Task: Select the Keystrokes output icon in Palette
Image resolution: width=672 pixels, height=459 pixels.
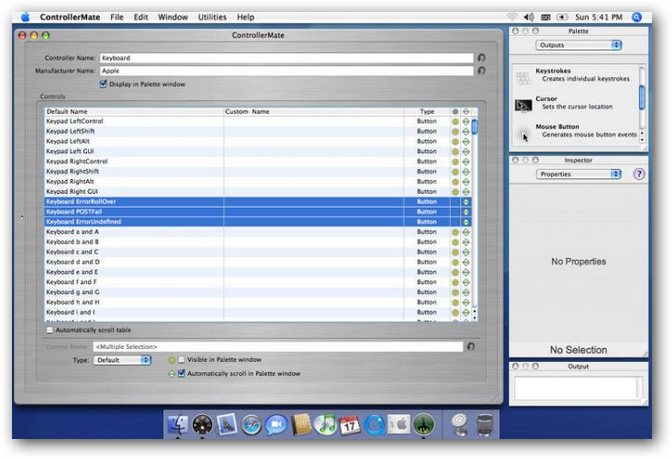Action: [523, 78]
